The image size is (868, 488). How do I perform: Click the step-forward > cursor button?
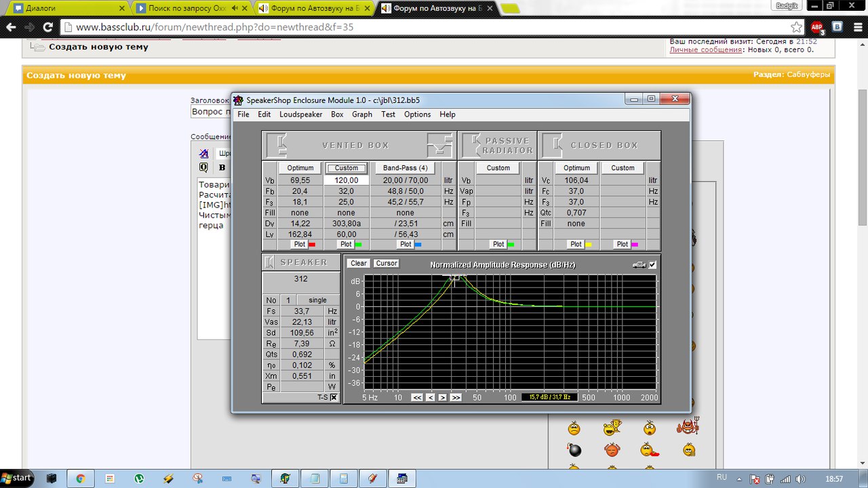(443, 398)
